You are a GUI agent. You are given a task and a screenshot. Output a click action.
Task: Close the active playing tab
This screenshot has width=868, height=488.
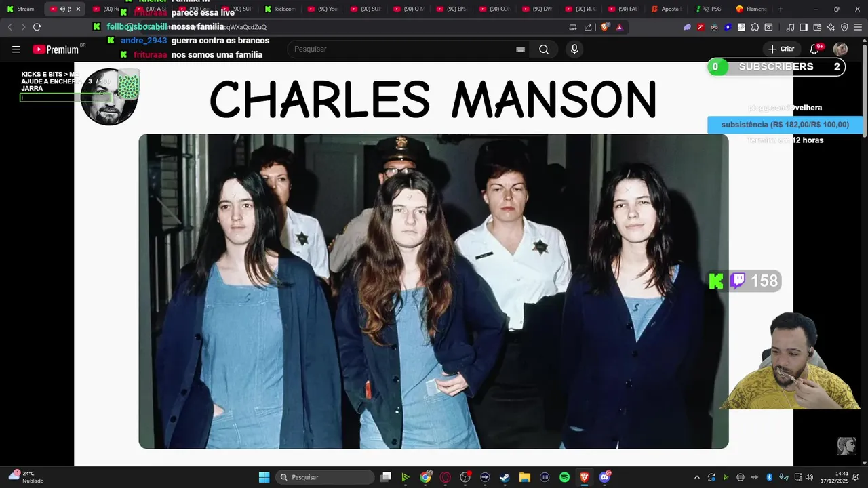[x=78, y=9]
